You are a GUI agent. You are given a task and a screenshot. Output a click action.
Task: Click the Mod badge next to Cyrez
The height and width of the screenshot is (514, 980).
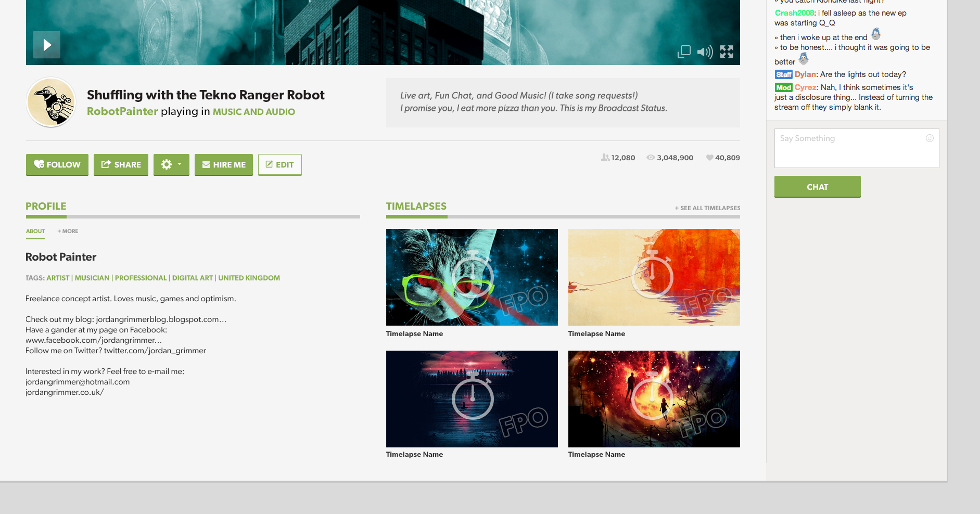(783, 87)
